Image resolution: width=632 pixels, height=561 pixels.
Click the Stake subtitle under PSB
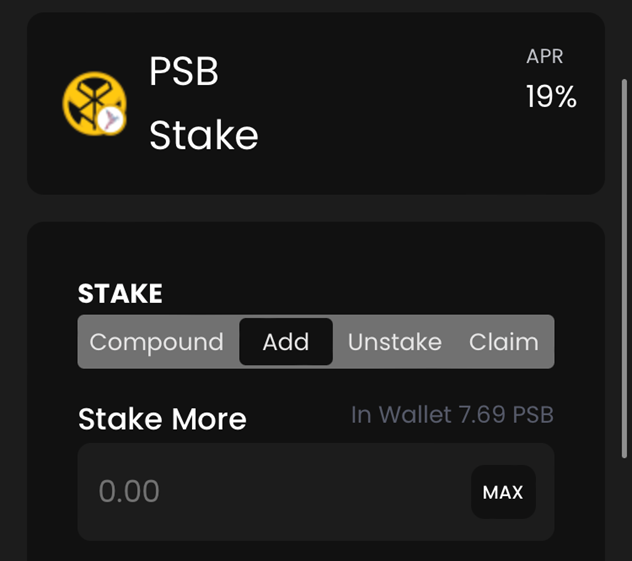pos(204,135)
